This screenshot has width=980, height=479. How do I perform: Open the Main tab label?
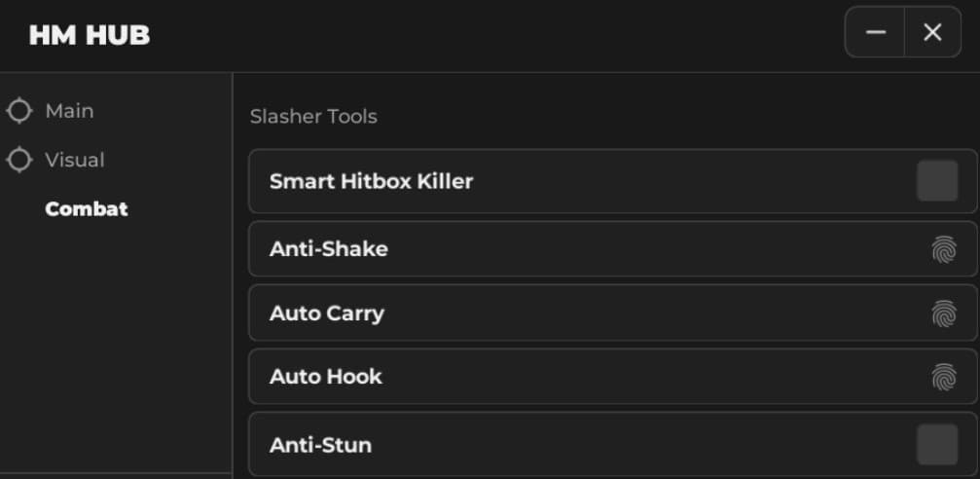[x=69, y=111]
